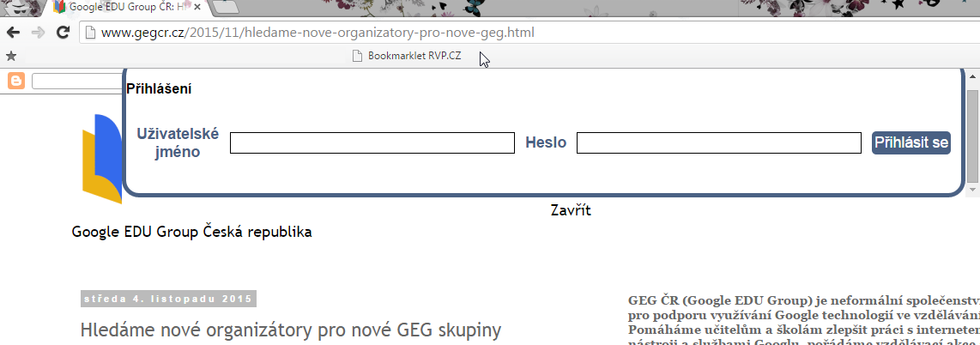
Task: Focus the Blogger navbar search box
Action: coord(77,82)
